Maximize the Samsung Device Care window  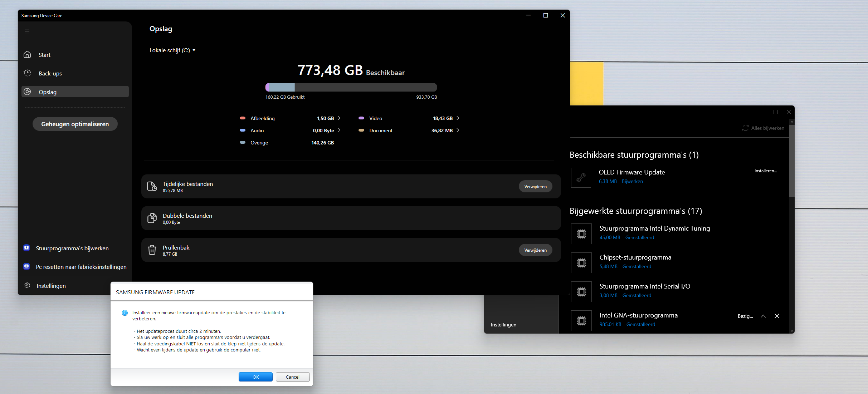click(x=545, y=15)
